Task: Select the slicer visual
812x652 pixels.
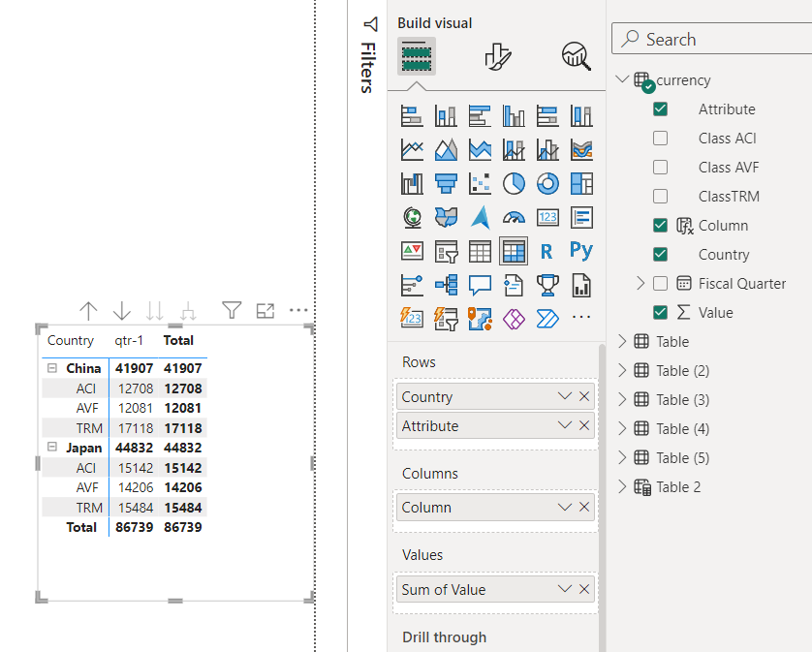Action: (446, 251)
